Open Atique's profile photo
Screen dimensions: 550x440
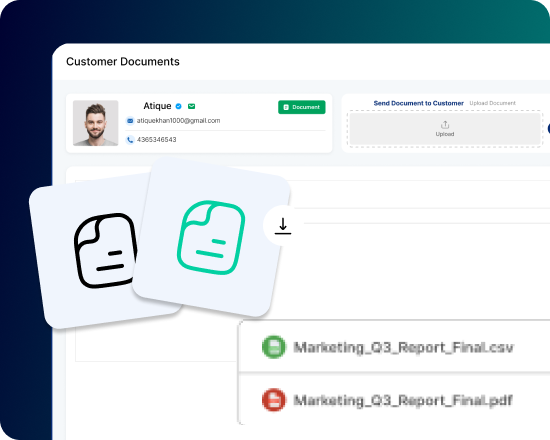pos(96,123)
